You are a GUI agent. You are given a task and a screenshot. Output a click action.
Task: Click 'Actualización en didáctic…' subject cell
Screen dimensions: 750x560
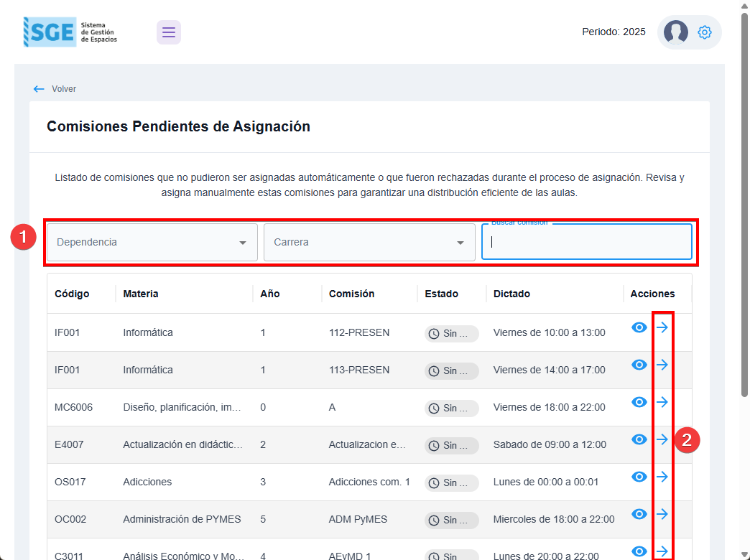tap(182, 444)
